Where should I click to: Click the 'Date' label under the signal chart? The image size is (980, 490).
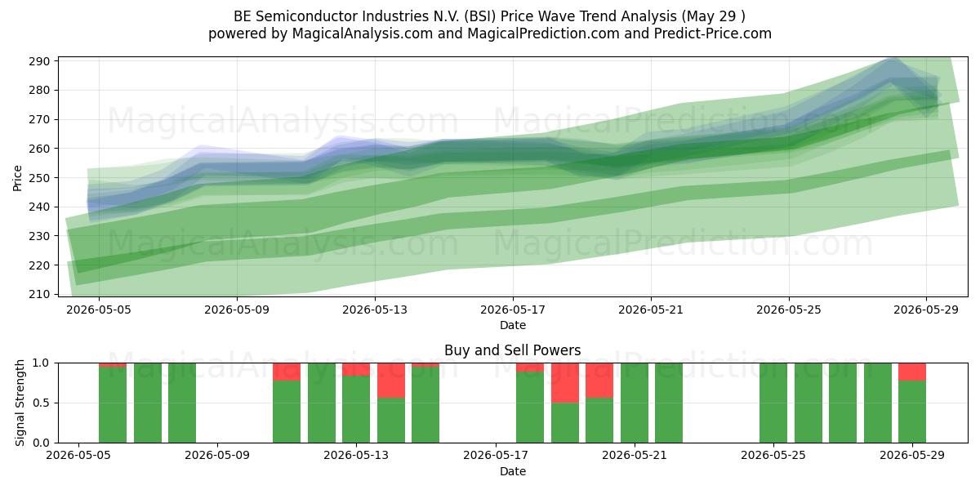(513, 471)
